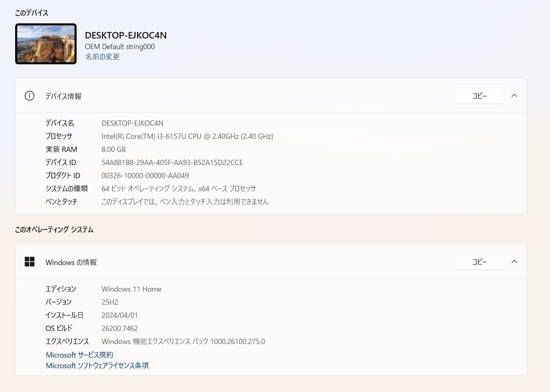The width and height of the screenshot is (550, 392).
Task: Copy device info with デバイス情報 コピー button
Action: coord(479,96)
